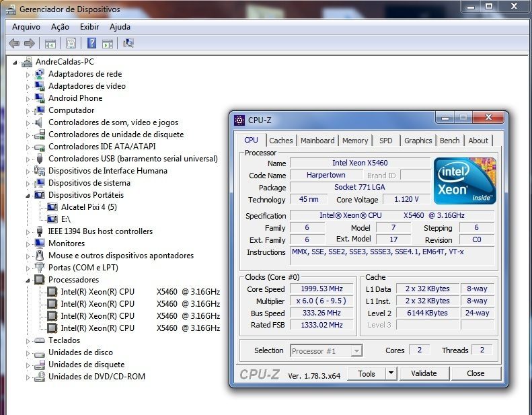Click the Mouse devices icon
This screenshot has width=532, height=415.
[x=40, y=256]
